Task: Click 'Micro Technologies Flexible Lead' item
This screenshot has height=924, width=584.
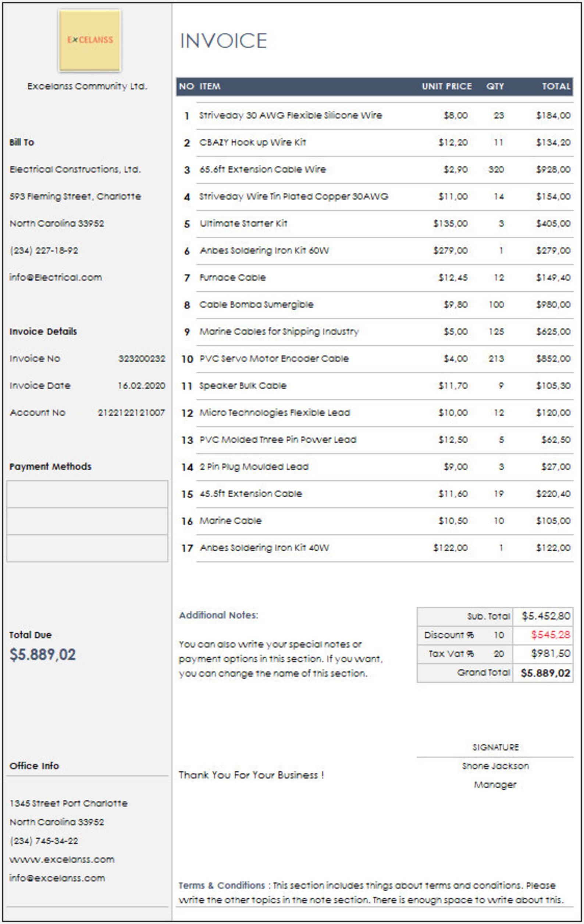Action: coord(275,412)
